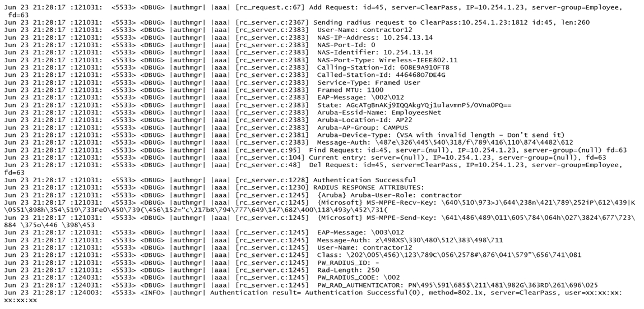Click the 'Add Request: id=45' log line
This screenshot has height=309, width=644.
[314, 11]
